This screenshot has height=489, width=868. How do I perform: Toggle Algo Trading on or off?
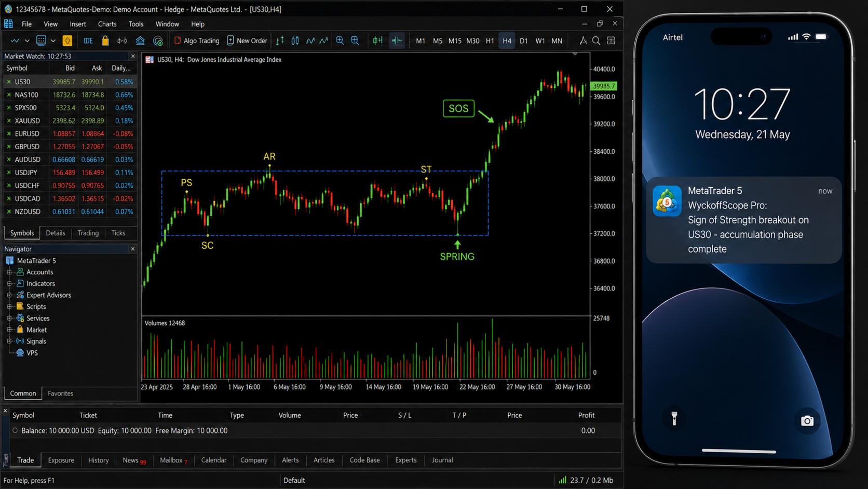pyautogui.click(x=196, y=41)
